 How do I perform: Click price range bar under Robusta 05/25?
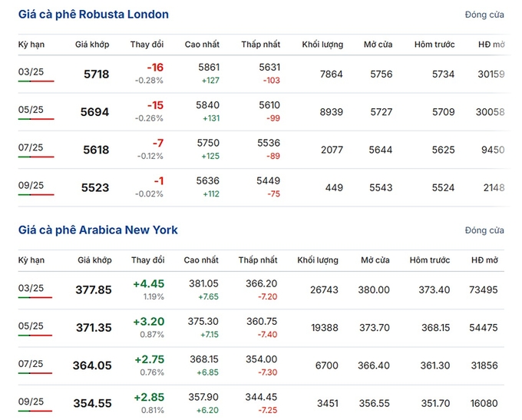coord(36,119)
